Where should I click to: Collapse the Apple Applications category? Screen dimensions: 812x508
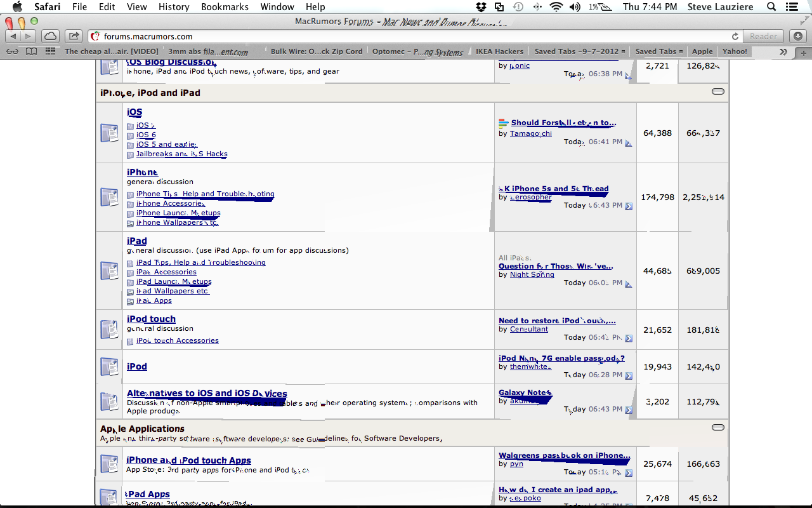[718, 427]
